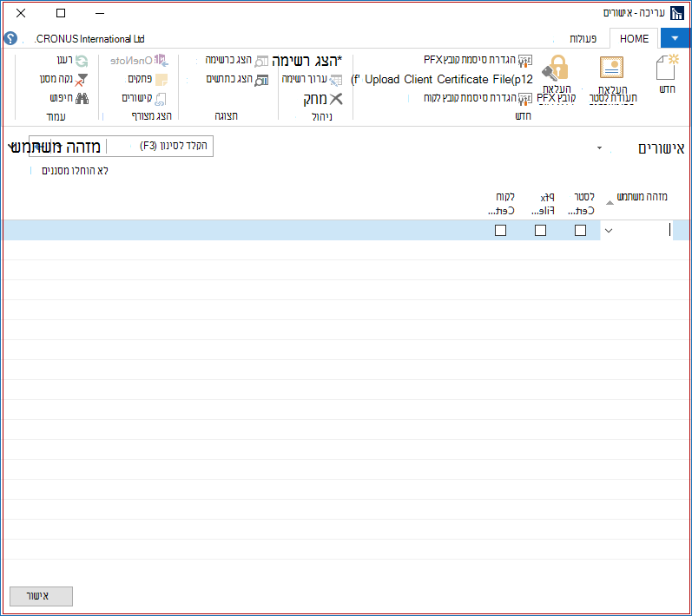Click the Pfx File column header
This screenshot has height=616, width=692.
click(543, 203)
